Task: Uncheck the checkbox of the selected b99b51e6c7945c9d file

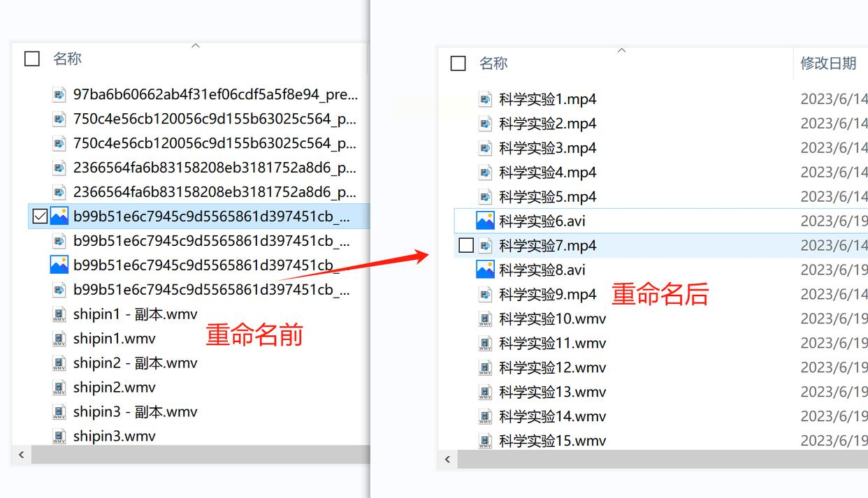Action: click(40, 217)
